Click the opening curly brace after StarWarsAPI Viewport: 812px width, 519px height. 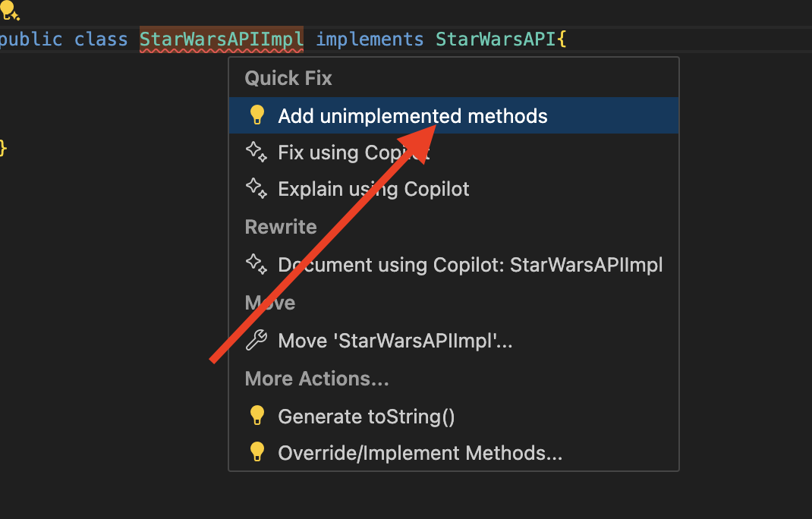point(562,39)
